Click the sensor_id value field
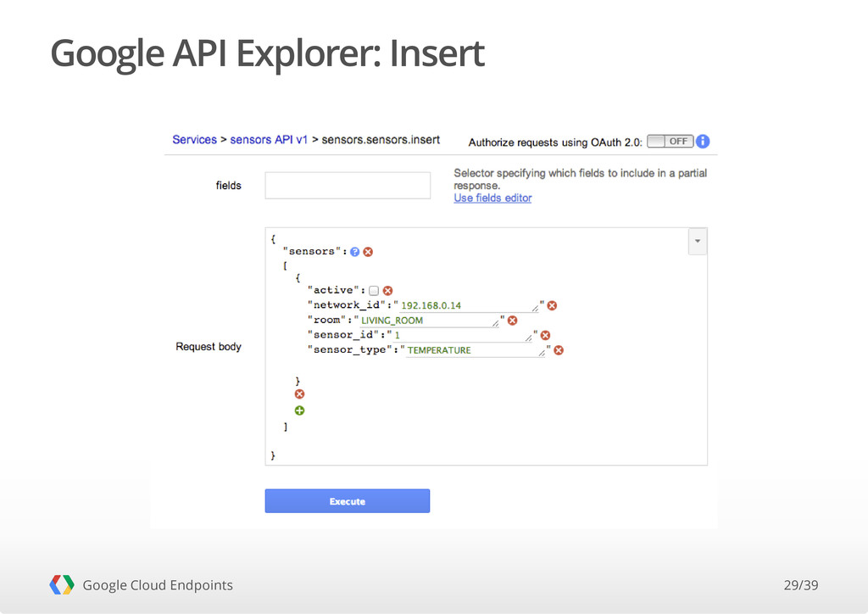 tap(462, 336)
